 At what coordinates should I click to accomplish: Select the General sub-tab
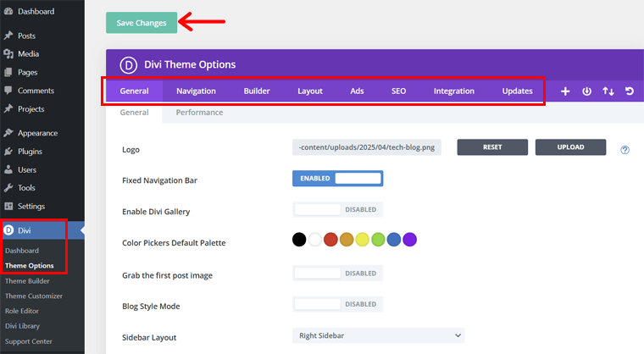tap(134, 113)
